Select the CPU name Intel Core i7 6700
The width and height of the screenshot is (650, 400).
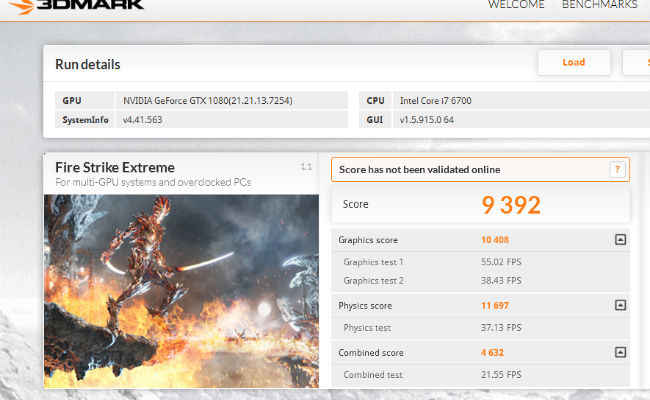[x=435, y=101]
